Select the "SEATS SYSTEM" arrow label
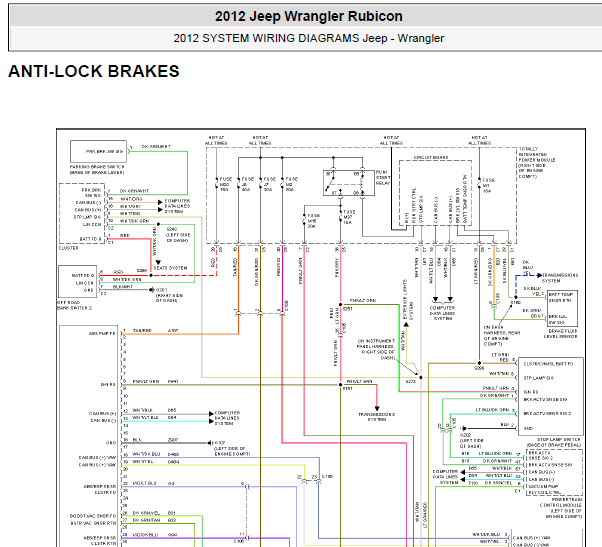This screenshot has width=602, height=547. (x=170, y=268)
